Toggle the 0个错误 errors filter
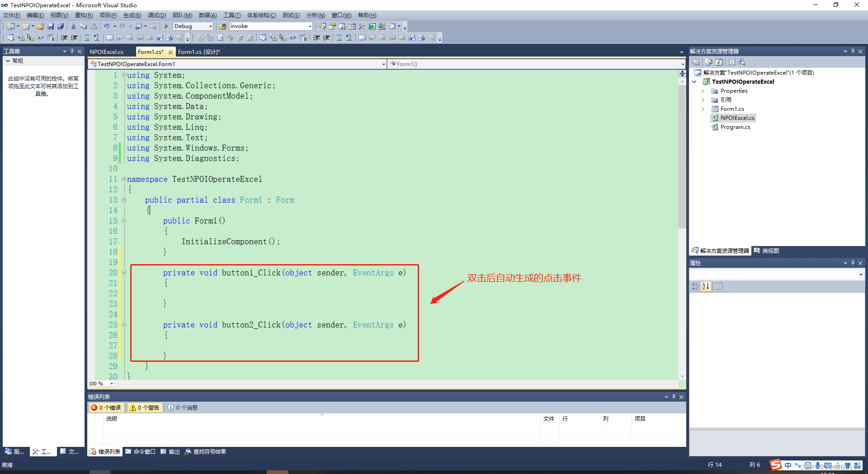Screen dimensions: 868x474 [x=106, y=408]
